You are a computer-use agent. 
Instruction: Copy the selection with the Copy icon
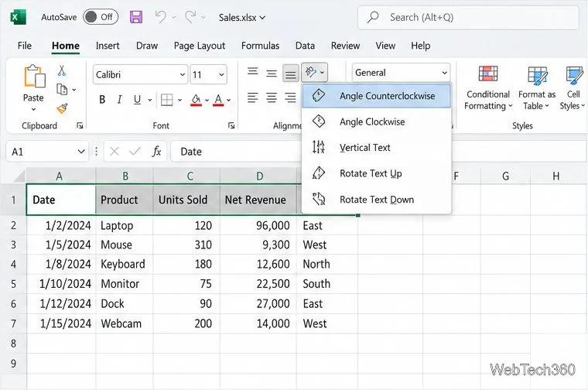pyautogui.click(x=62, y=90)
